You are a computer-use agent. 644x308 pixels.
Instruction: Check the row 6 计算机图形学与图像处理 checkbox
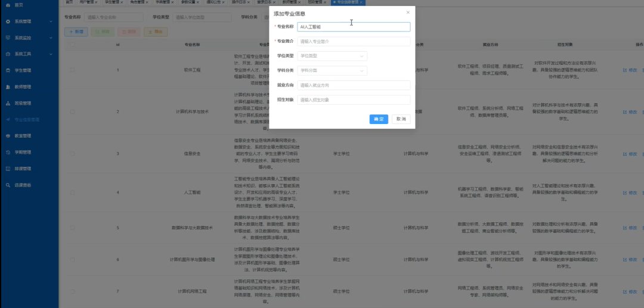coord(72,260)
